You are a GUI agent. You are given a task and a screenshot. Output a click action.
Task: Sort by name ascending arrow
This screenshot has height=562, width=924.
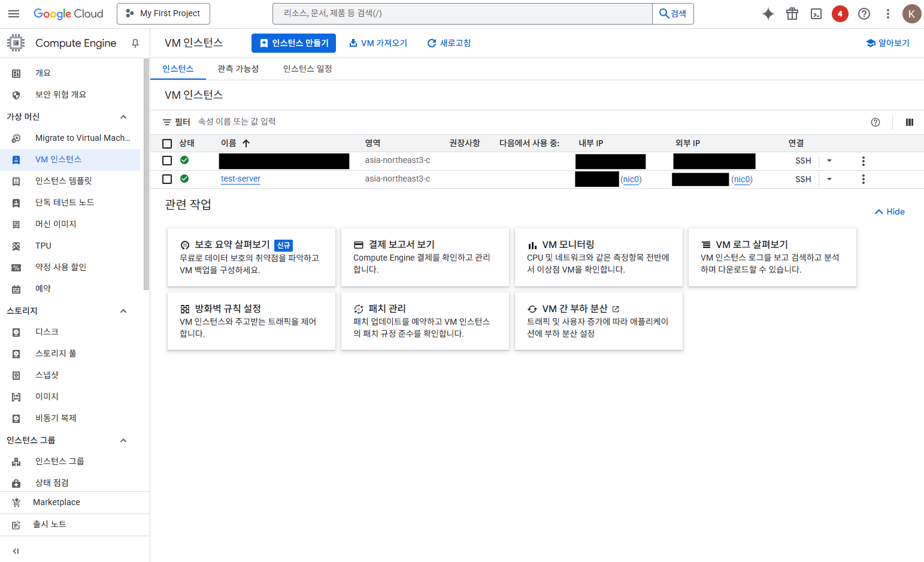246,143
